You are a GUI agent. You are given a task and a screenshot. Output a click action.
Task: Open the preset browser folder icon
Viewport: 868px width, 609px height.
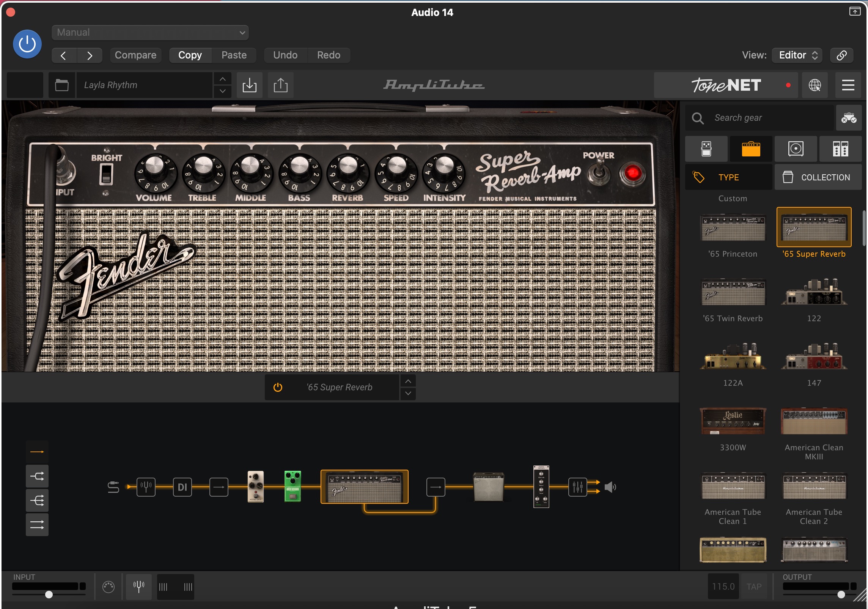pos(62,85)
